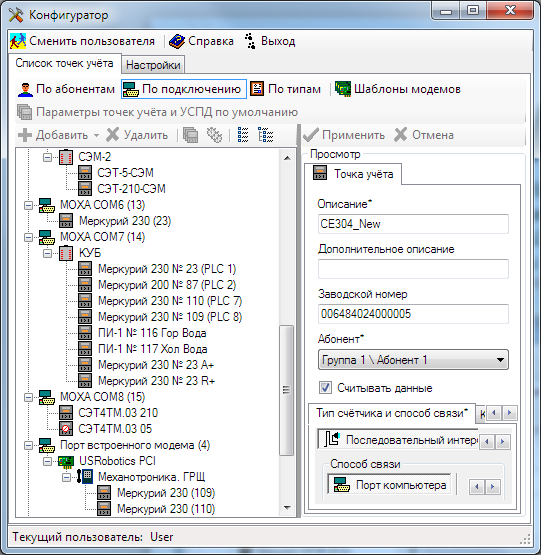Click the disabled СЭТ4ТМ.03 05 meter icon
541x555 pixels.
point(66,429)
